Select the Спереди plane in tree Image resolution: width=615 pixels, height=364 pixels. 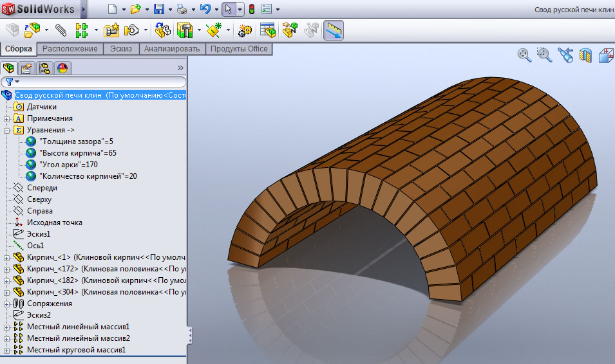point(42,188)
